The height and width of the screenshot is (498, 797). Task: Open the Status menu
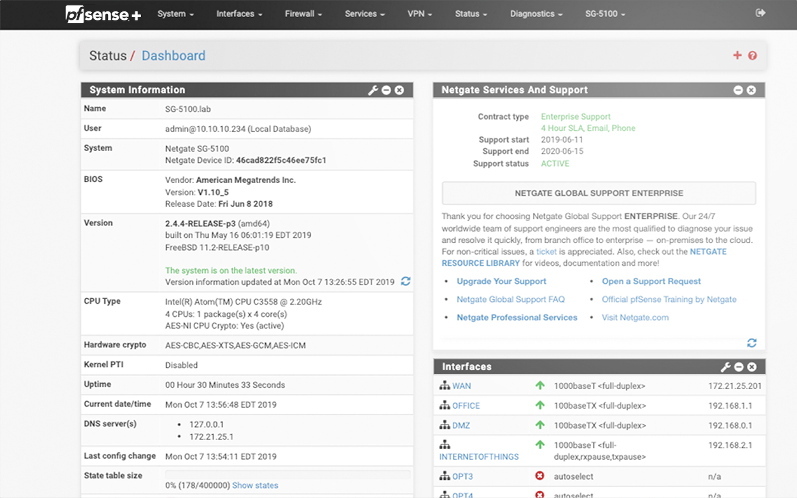[x=471, y=14]
